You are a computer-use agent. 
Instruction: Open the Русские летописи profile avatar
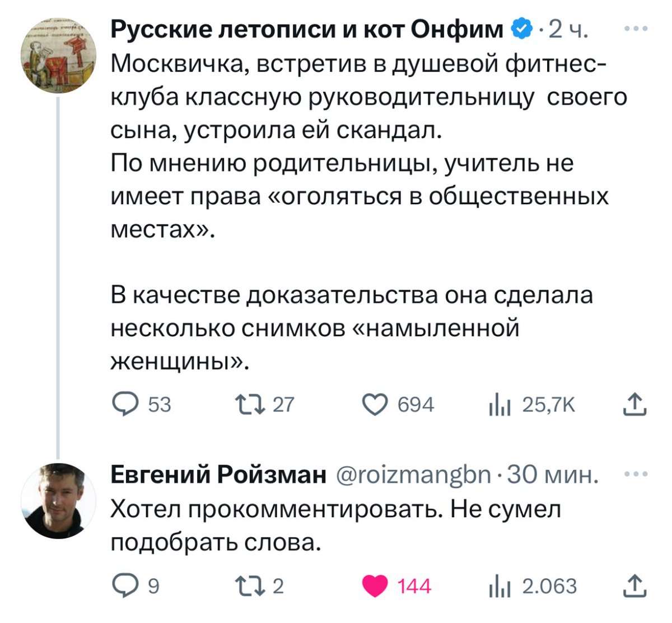tap(58, 55)
